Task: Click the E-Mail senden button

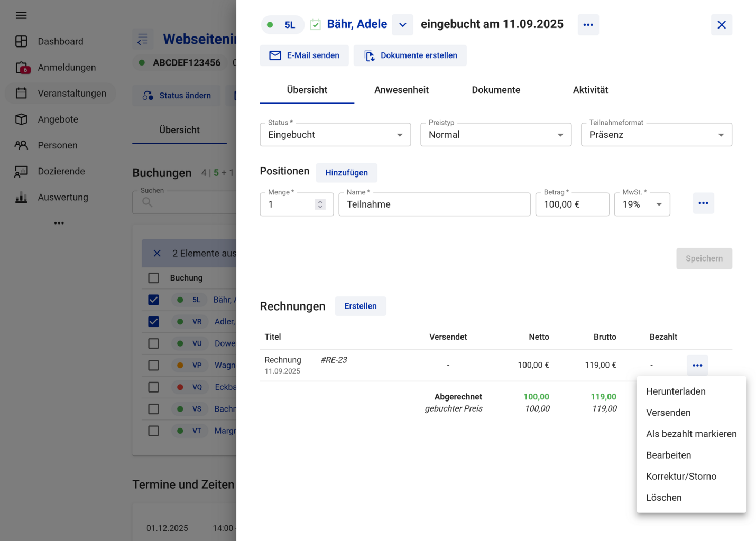Action: pos(304,55)
